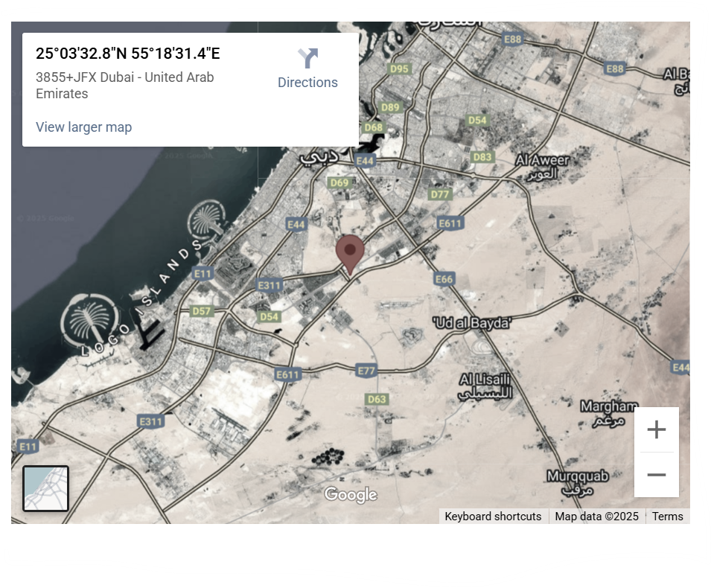711x588 pixels.
Task: Click the coordinates title text
Action: tap(128, 54)
